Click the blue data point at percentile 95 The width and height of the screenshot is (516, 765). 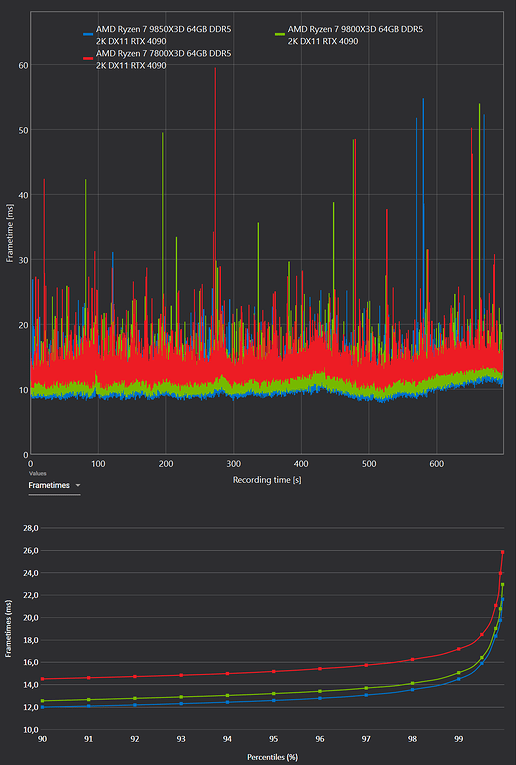[x=274, y=700]
